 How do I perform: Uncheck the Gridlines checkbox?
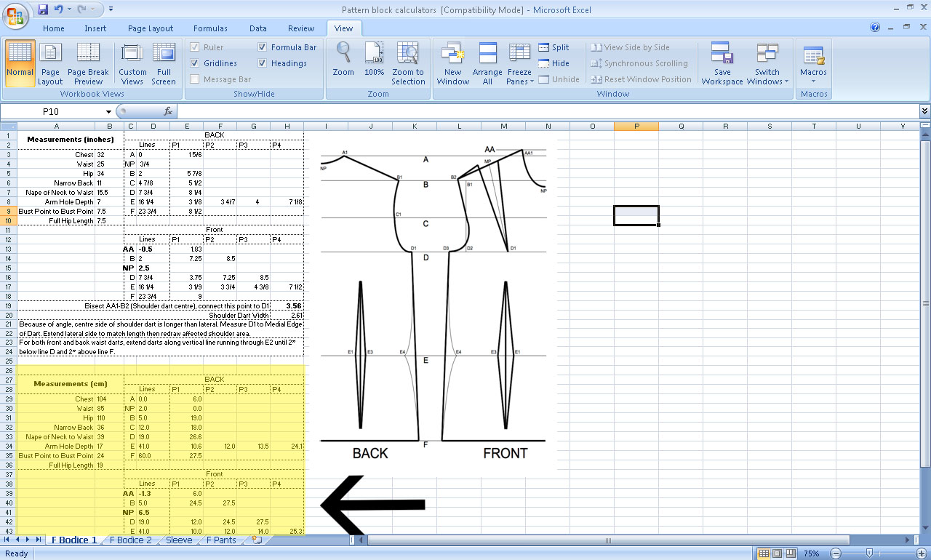point(195,63)
